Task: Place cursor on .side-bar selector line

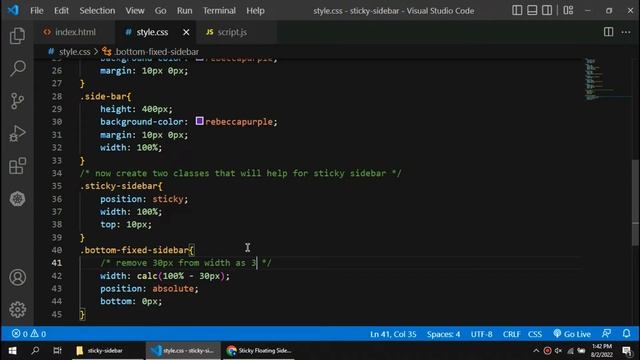Action: click(x=106, y=96)
